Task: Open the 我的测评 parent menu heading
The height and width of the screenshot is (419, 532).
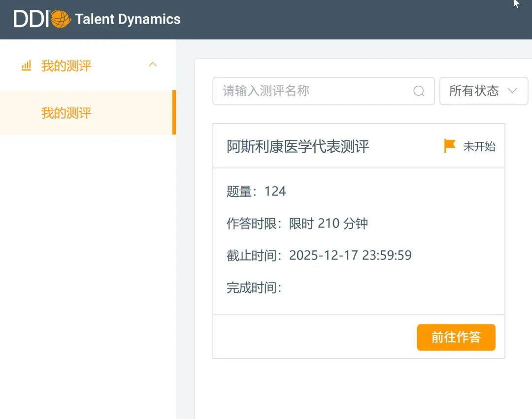Action: pyautogui.click(x=66, y=66)
